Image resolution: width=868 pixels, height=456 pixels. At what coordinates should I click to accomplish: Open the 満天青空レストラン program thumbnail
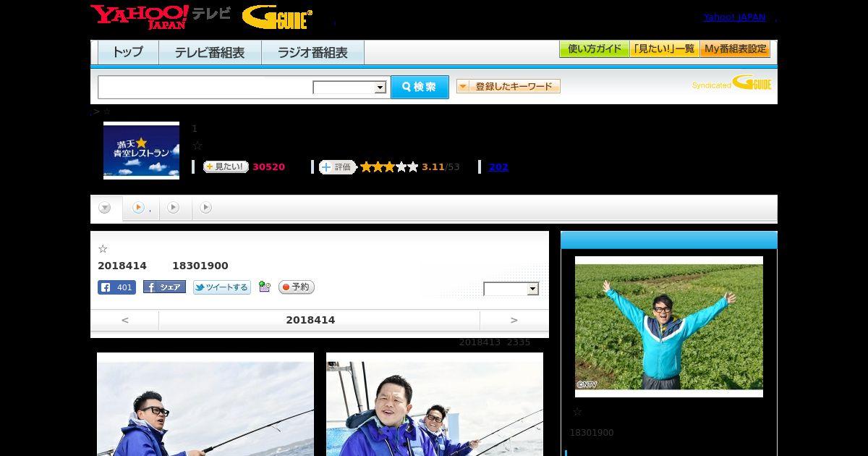click(x=141, y=151)
